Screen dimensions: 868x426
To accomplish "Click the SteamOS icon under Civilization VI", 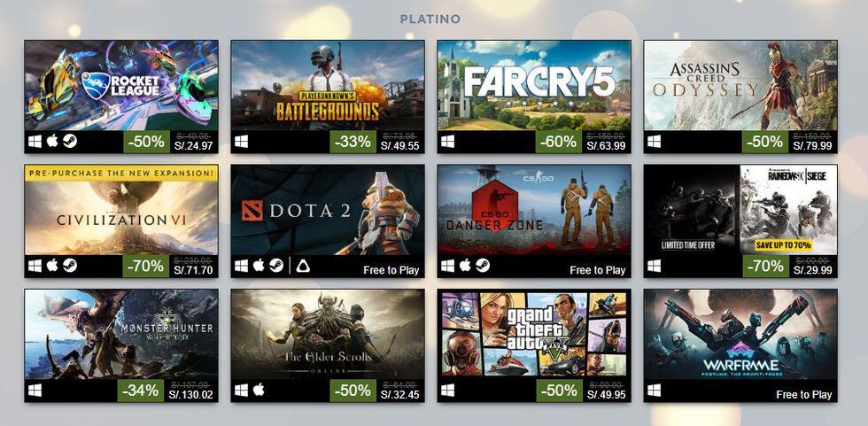I will coord(70,266).
